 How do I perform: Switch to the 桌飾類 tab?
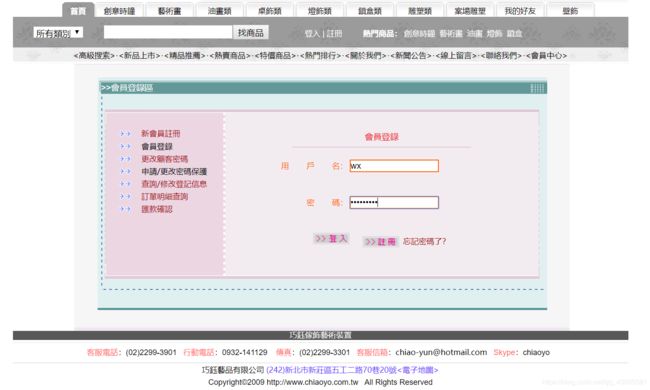270,11
